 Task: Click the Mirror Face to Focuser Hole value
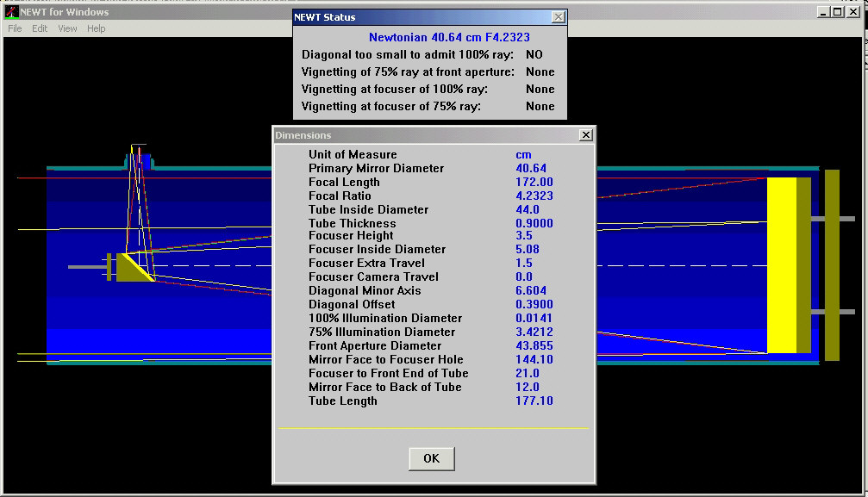pyautogui.click(x=534, y=360)
